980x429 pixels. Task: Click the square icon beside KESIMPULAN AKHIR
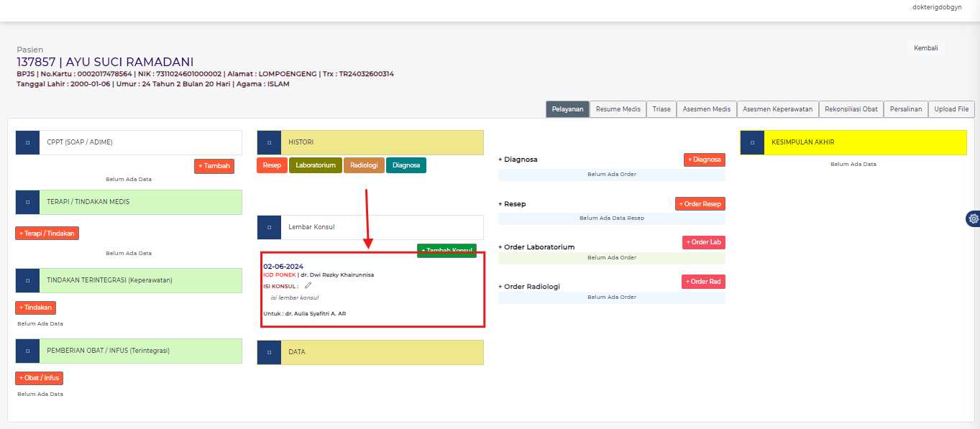(x=752, y=142)
